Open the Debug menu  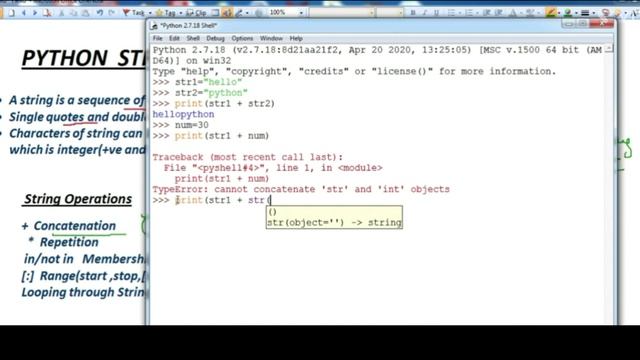coord(216,38)
